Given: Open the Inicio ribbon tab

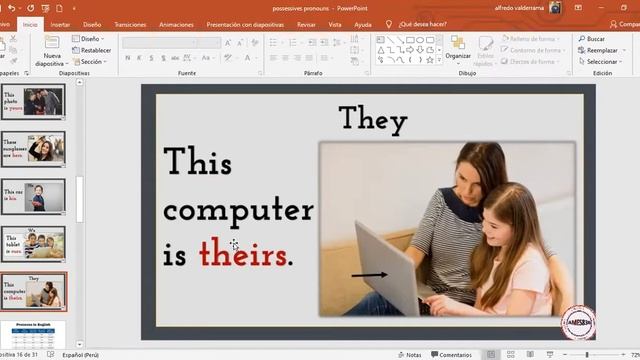Looking at the screenshot, I should point(30,24).
